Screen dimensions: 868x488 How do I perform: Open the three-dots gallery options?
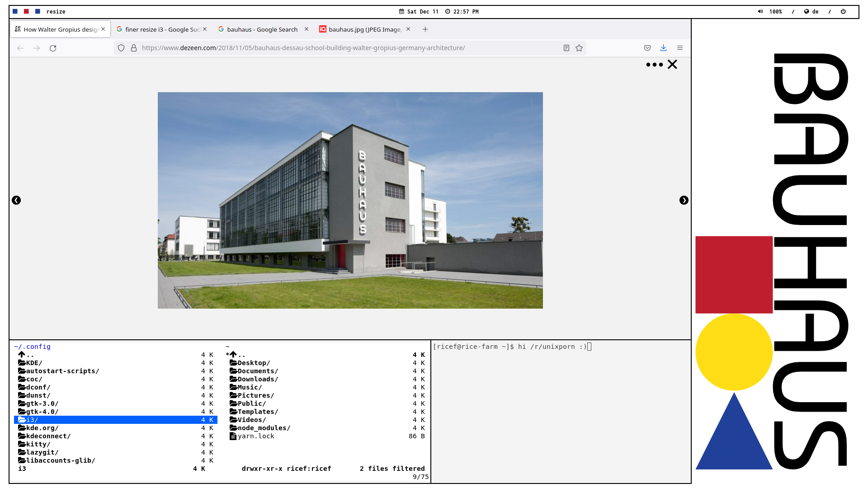pyautogui.click(x=654, y=65)
